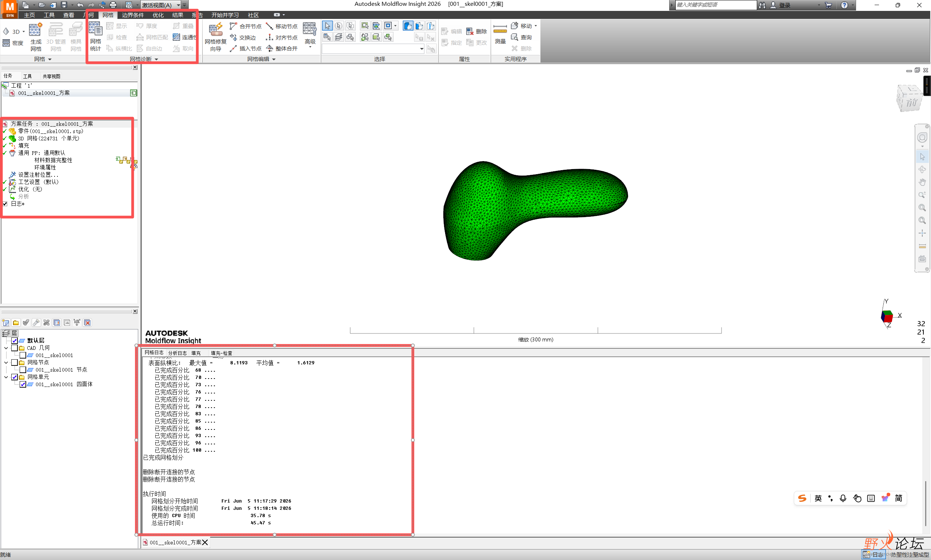The image size is (931, 560).
Task: Toggle the 001__skel0001 四面体 layer checkbox
Action: tap(23, 384)
